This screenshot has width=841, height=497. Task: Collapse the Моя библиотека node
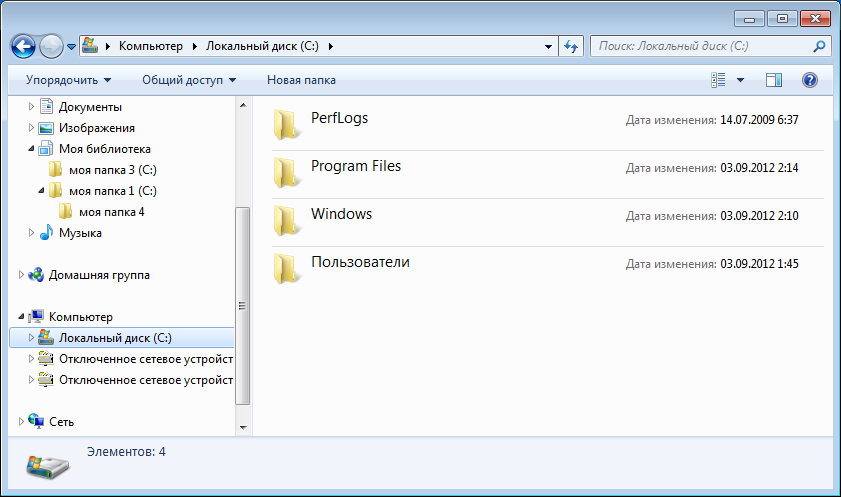(31, 149)
